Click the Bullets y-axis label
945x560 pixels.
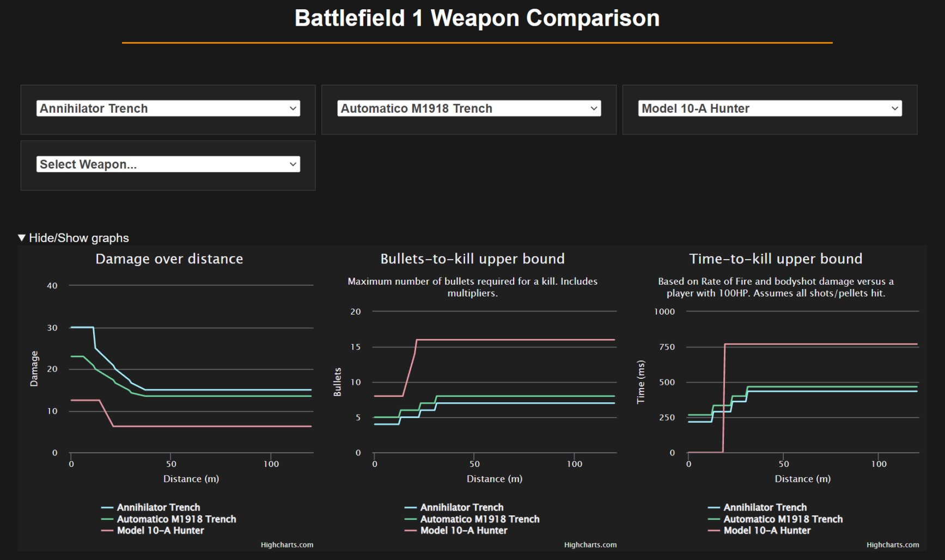[x=338, y=382]
